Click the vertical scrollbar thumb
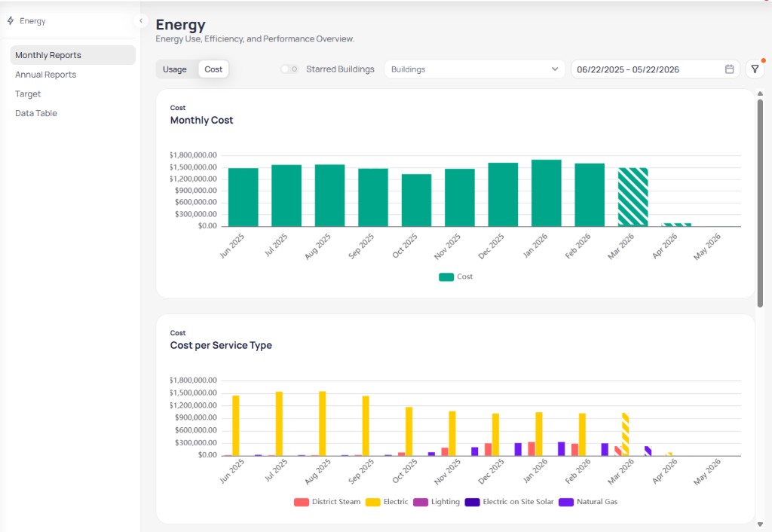772x532 pixels. 760,203
